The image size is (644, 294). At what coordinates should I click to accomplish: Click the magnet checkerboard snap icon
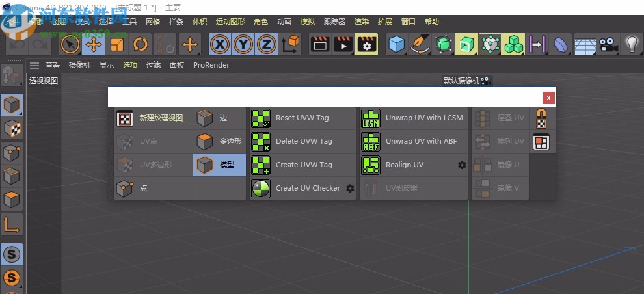pos(541,118)
